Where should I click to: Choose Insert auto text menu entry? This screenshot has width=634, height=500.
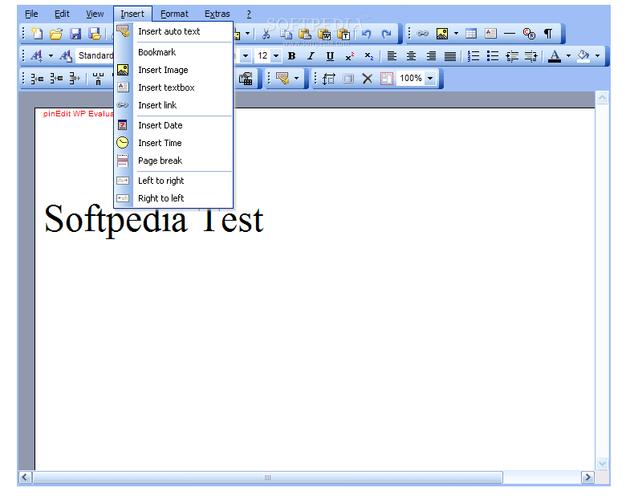(173, 32)
